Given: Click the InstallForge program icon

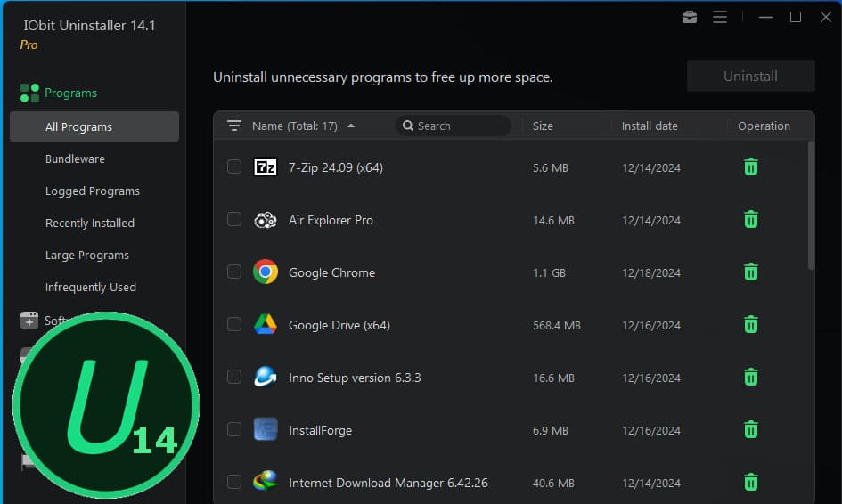Looking at the screenshot, I should (x=266, y=429).
